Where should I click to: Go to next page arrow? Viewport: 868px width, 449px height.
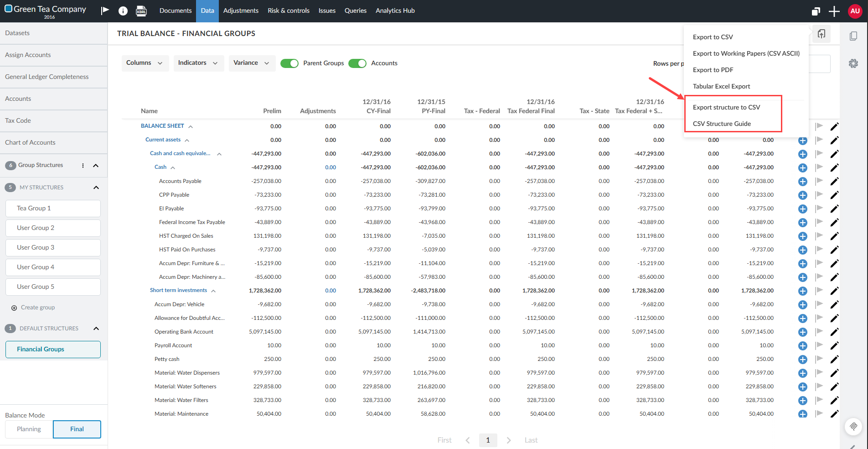509,440
